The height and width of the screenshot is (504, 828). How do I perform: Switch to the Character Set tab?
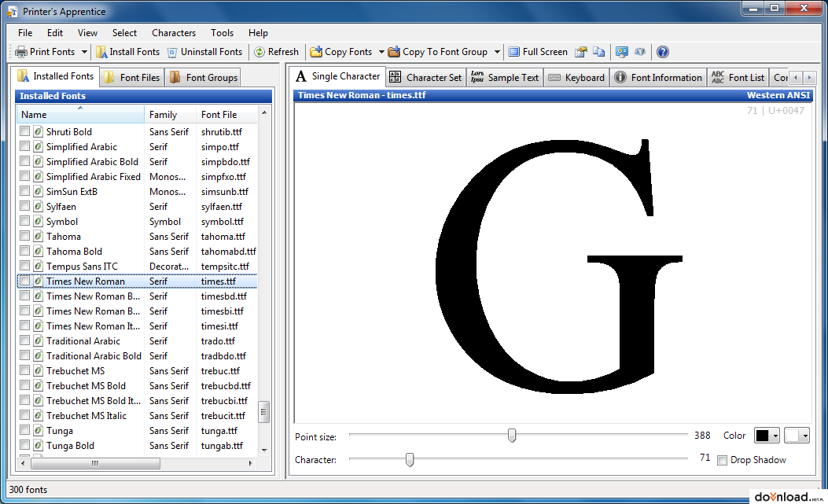pyautogui.click(x=425, y=77)
